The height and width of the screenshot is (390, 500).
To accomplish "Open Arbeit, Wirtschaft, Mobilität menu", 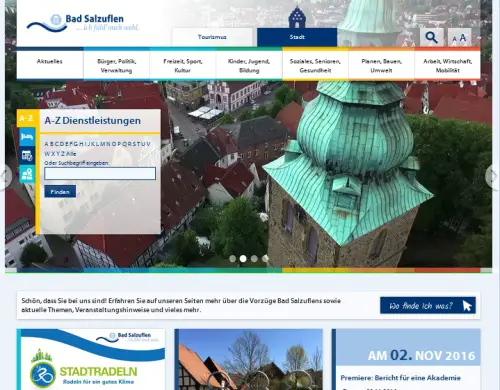I will click(448, 65).
